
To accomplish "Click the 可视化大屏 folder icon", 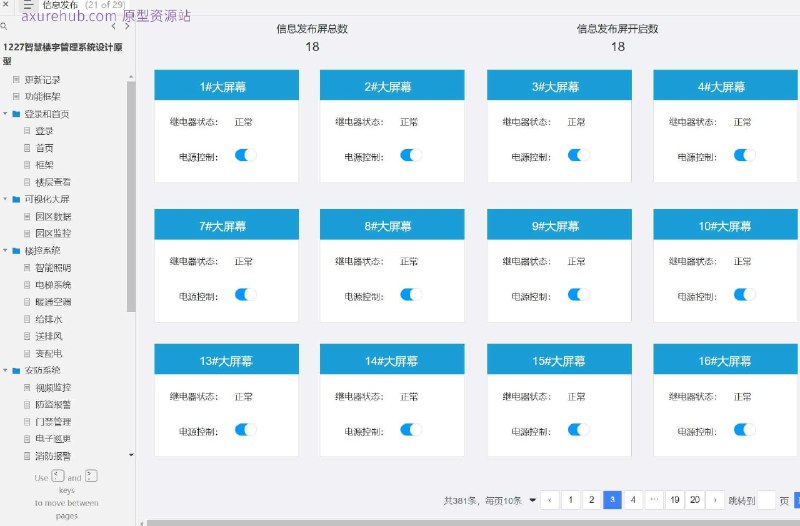I will 16,199.
